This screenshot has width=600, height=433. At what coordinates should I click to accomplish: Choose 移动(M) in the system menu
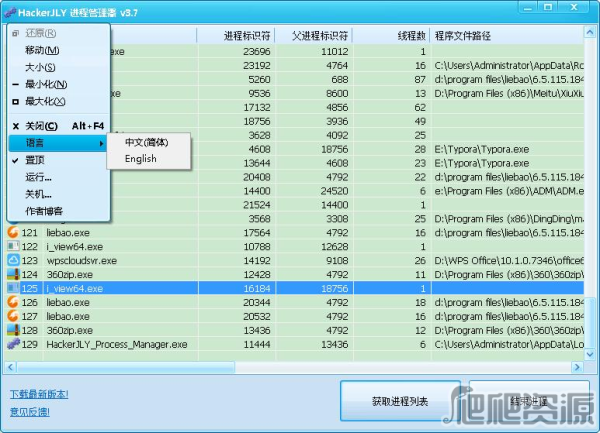pos(59,50)
